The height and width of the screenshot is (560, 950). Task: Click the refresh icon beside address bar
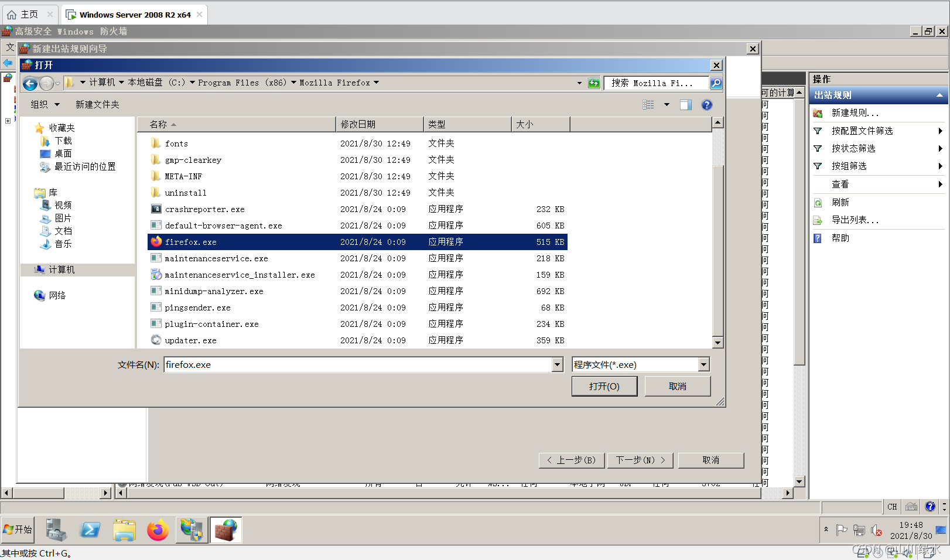tap(594, 83)
